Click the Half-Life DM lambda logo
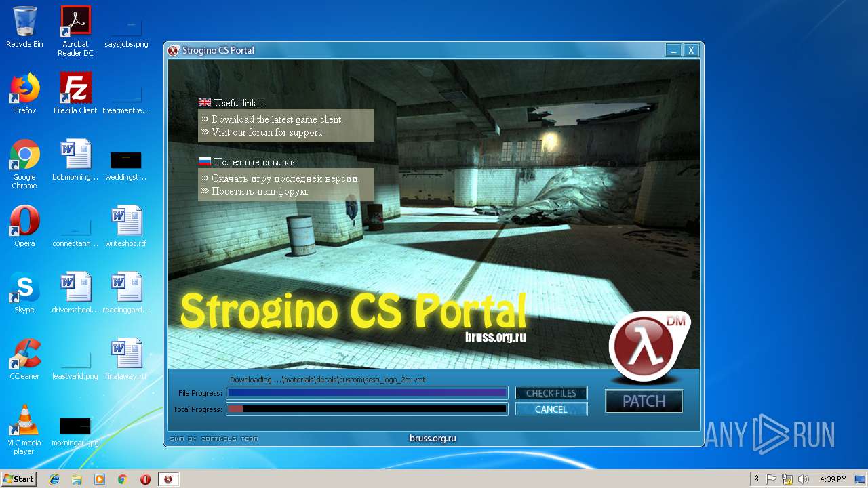 point(650,348)
